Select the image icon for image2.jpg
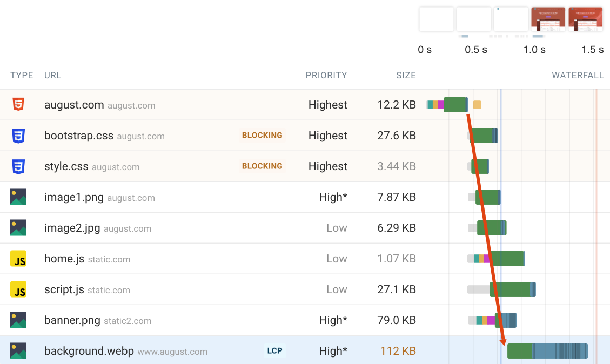 [x=18, y=227]
